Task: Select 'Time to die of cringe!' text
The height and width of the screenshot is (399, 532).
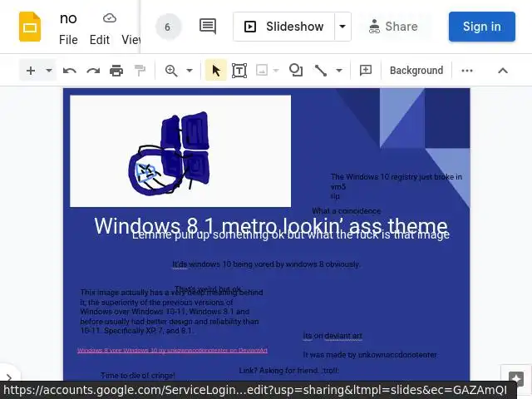Action: [137, 375]
